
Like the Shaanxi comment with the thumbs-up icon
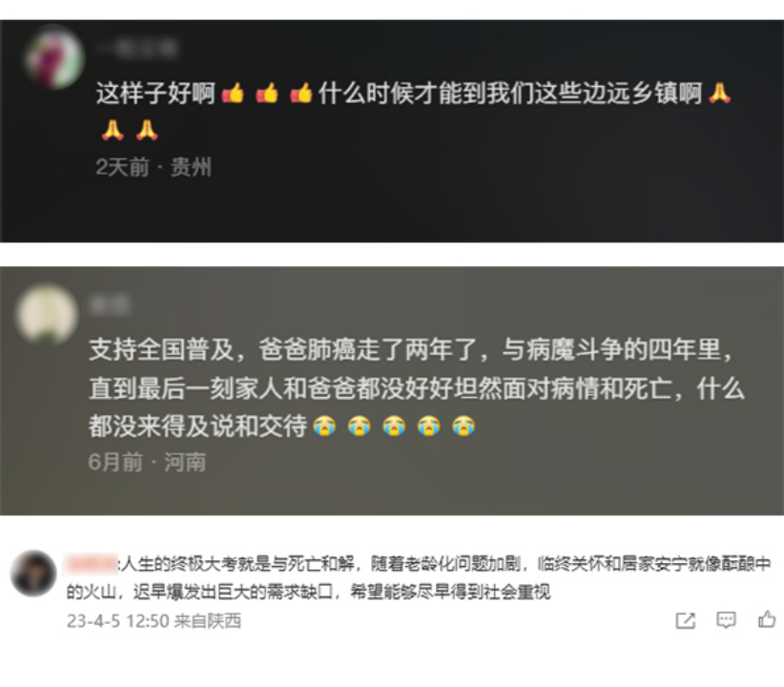point(767,619)
